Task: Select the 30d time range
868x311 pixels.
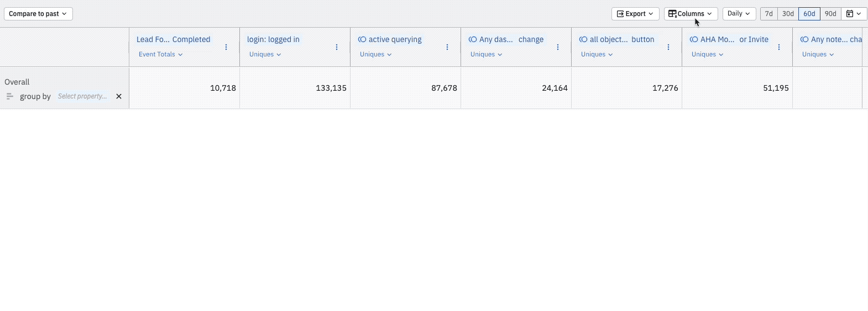Action: pos(788,14)
